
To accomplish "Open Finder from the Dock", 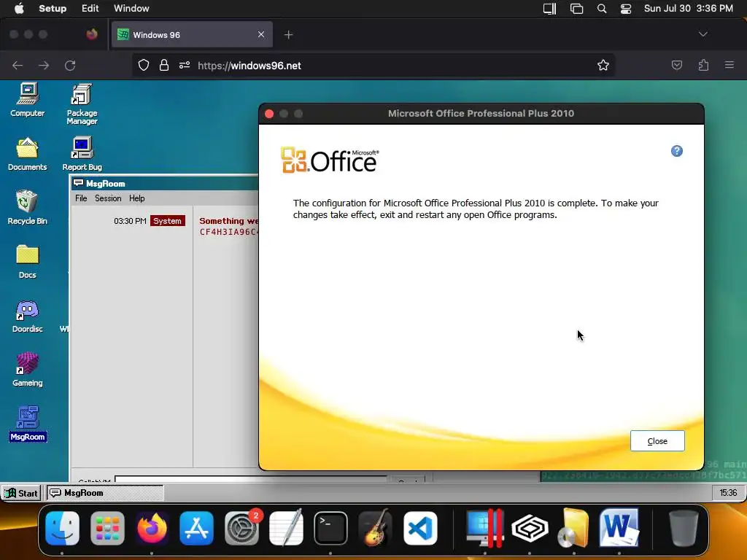I will point(63,528).
